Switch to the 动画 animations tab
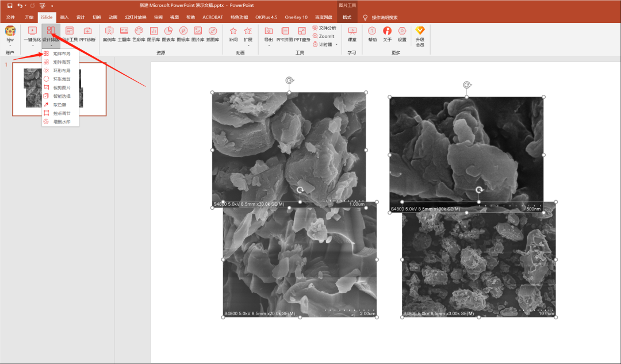 [113, 17]
